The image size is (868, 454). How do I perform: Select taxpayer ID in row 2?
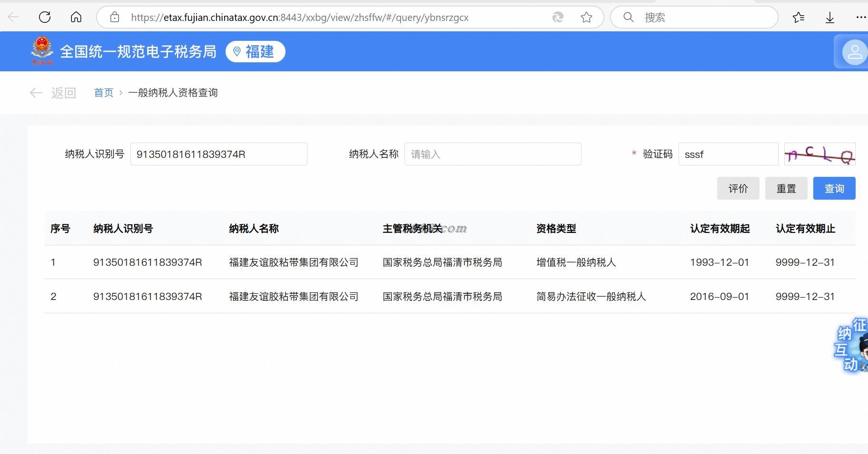pyautogui.click(x=148, y=297)
